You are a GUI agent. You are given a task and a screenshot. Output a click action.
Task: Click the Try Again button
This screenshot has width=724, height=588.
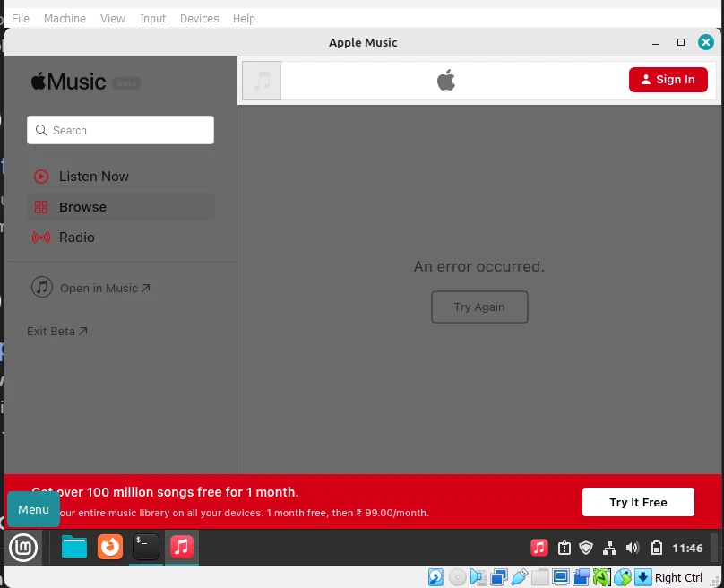[479, 307]
